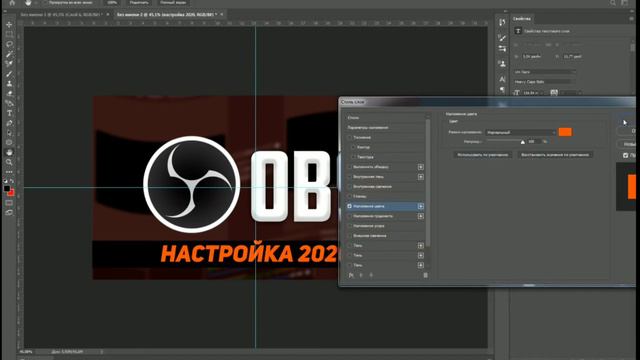Click the black foreground color swatch
Viewport: 640px width, 360px height.
click(7, 189)
